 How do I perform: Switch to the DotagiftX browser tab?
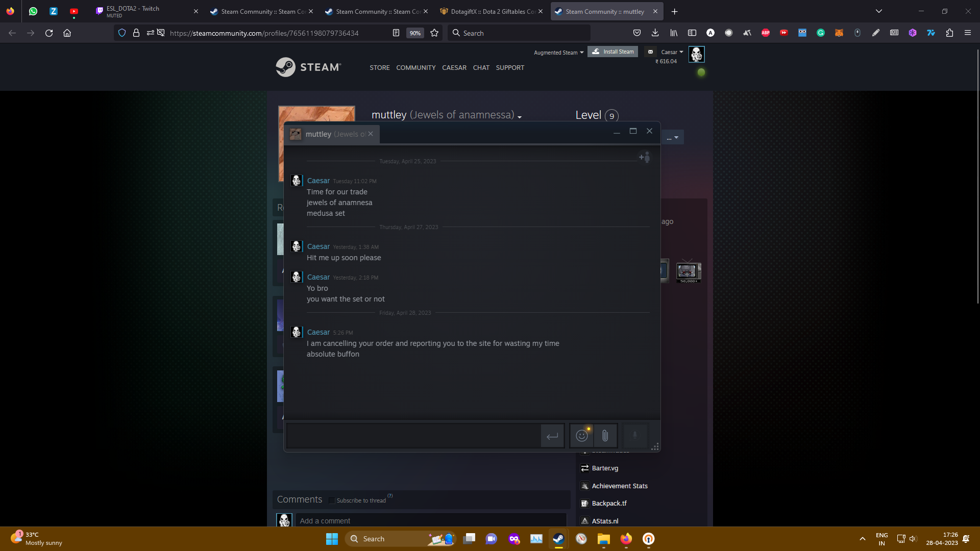pos(492,11)
